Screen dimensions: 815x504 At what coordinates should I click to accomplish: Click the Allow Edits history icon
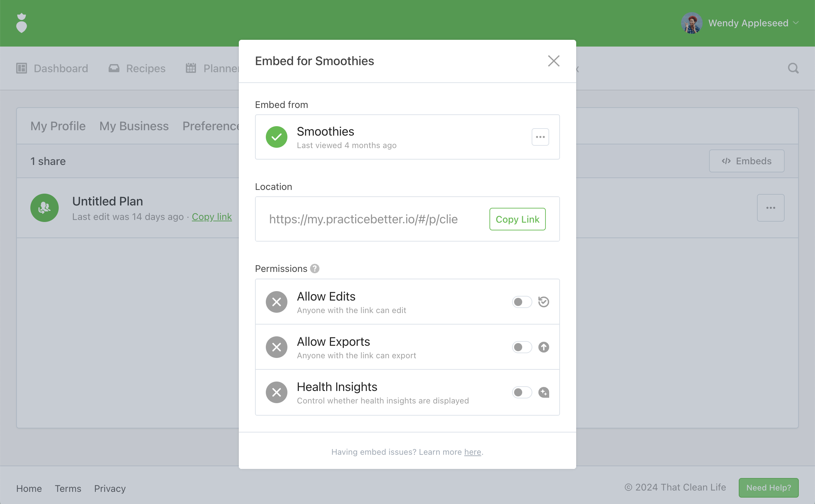[543, 302]
